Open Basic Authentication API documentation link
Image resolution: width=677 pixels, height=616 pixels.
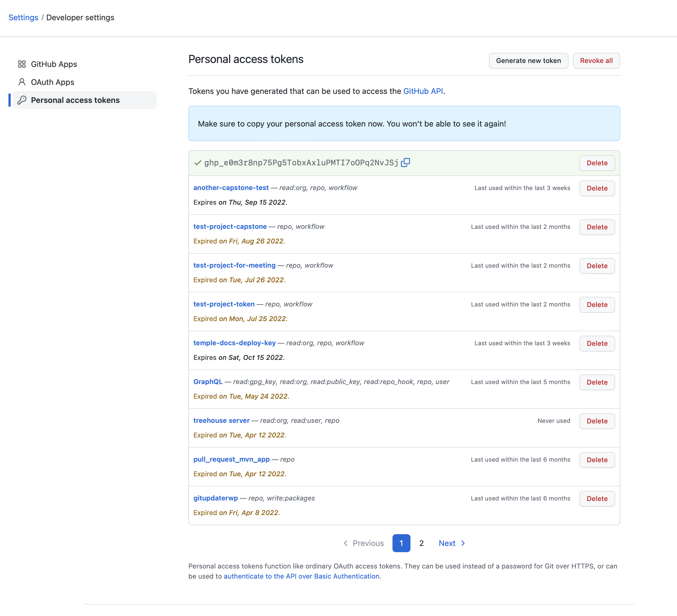tap(301, 576)
